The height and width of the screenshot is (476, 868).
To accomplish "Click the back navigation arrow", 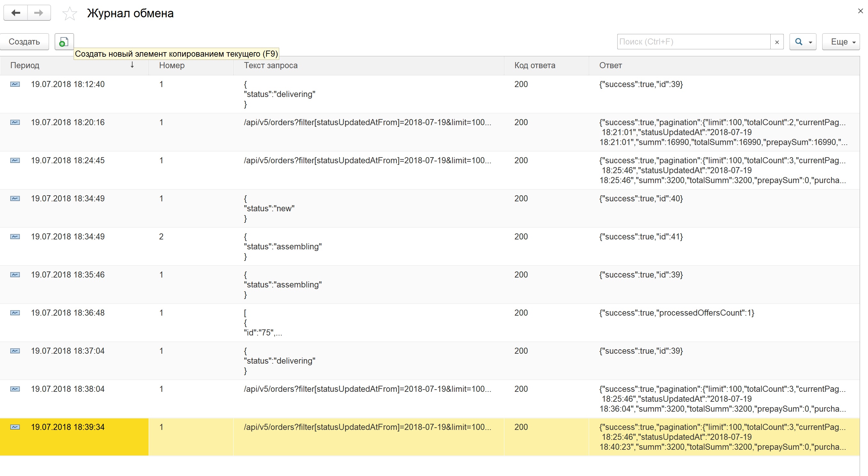I will coord(15,13).
